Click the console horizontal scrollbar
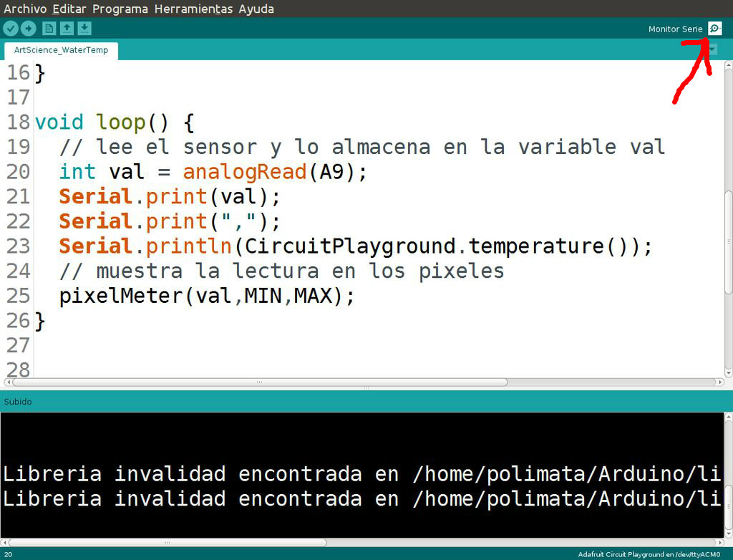 pyautogui.click(x=168, y=543)
